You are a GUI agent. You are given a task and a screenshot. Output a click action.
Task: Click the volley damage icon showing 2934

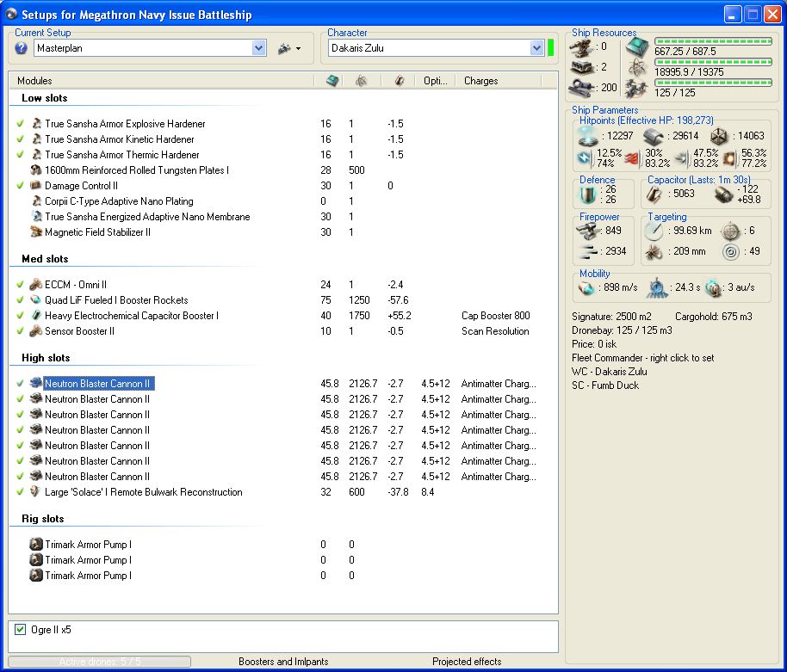[588, 251]
